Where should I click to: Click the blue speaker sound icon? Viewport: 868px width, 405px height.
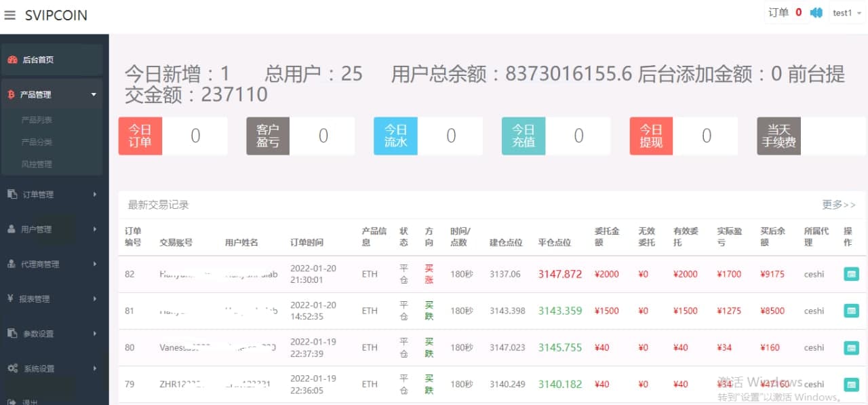816,13
